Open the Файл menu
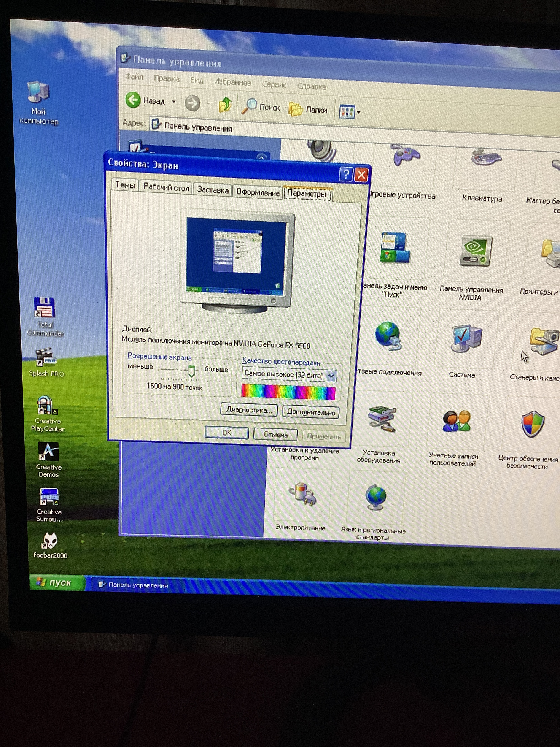This screenshot has height=747, width=560. [134, 77]
